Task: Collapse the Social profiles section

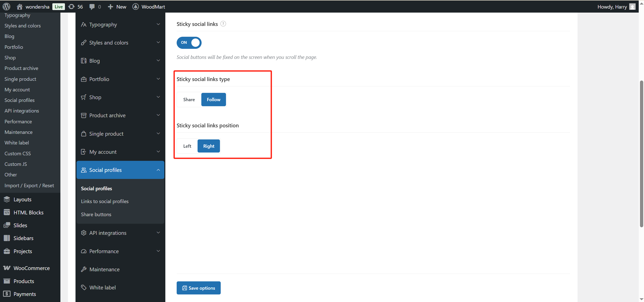Action: tap(158, 170)
